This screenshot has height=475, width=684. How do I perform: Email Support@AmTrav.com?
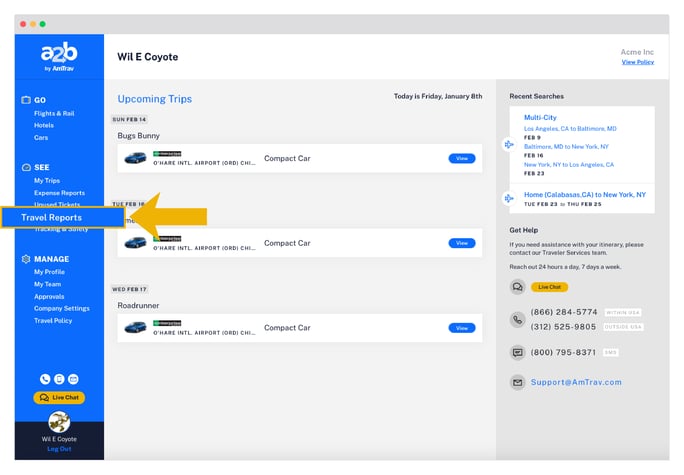[575, 382]
